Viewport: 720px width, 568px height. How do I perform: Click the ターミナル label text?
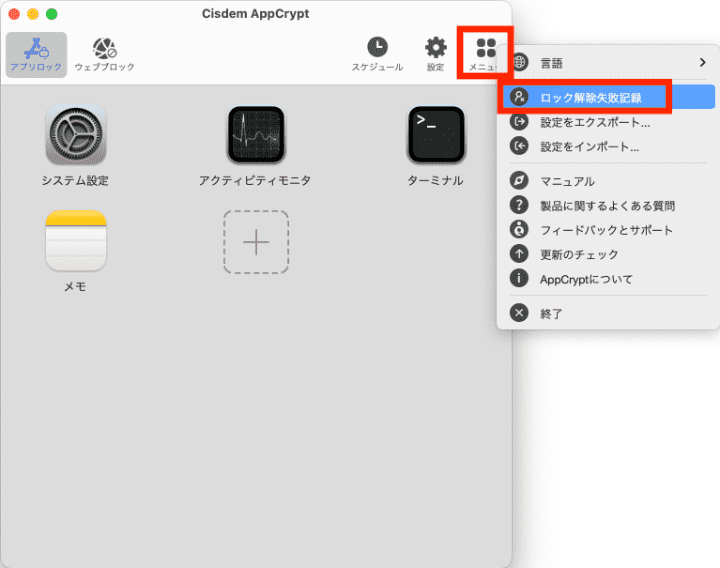pos(435,180)
